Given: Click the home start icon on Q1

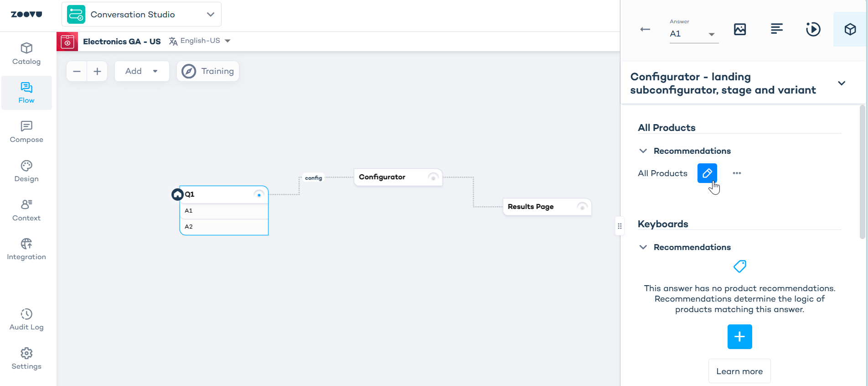Looking at the screenshot, I should coord(177,194).
